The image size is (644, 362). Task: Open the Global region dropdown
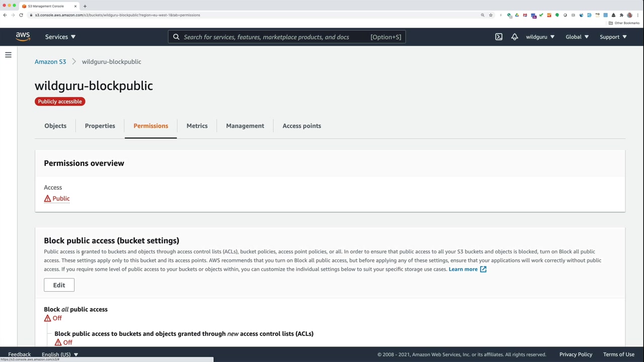(577, 37)
